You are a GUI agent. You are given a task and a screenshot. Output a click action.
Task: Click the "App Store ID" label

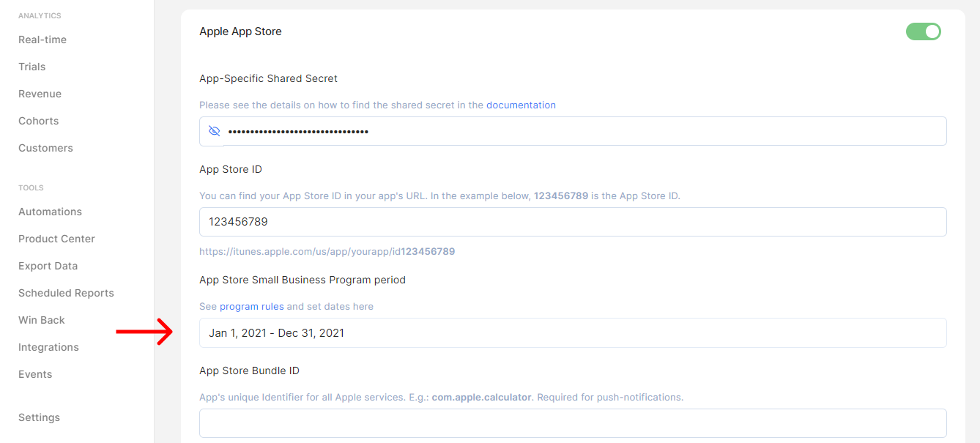point(231,169)
